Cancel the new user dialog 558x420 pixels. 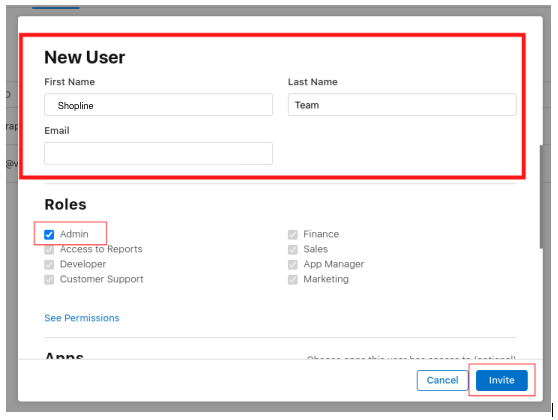tap(442, 380)
